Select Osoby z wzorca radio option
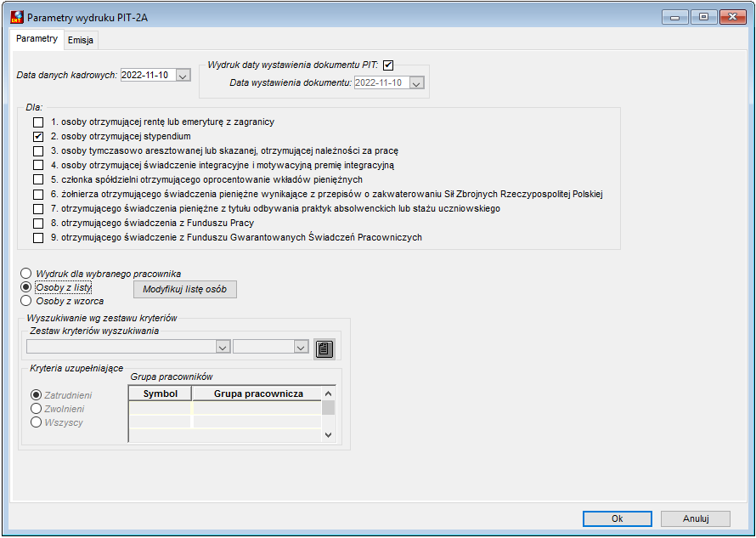 26,301
